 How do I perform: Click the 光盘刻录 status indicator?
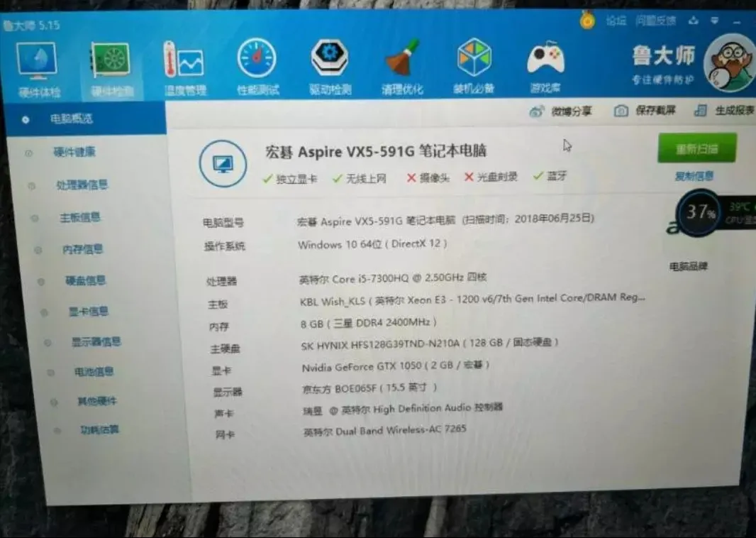(490, 177)
